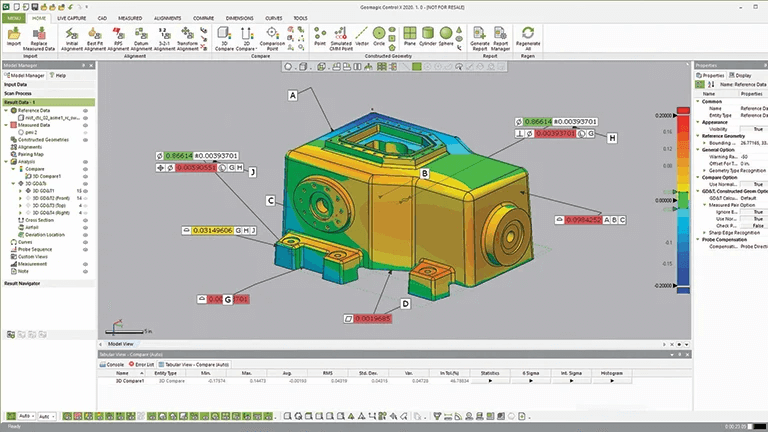This screenshot has width=768, height=432.
Task: Open the Auto dropdown in bottom toolbar
Action: pos(31,415)
